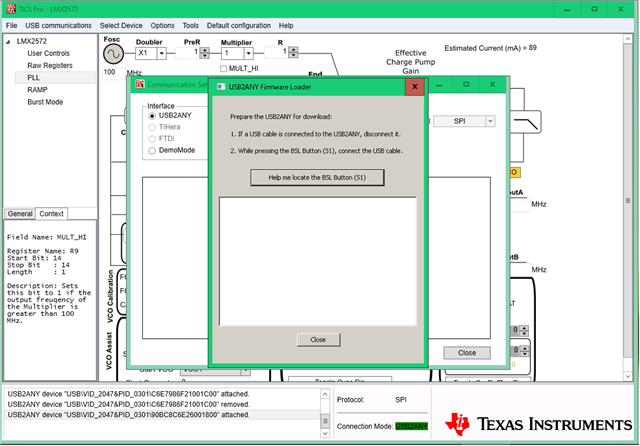Click the low-pass loop filter symbol icon
Viewport: 640px width, 446px height.
point(527,122)
